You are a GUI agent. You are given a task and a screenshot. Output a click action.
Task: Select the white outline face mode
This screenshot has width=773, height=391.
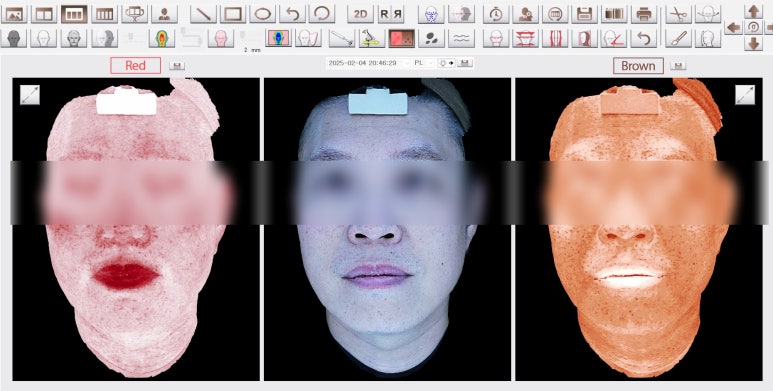[x=43, y=38]
